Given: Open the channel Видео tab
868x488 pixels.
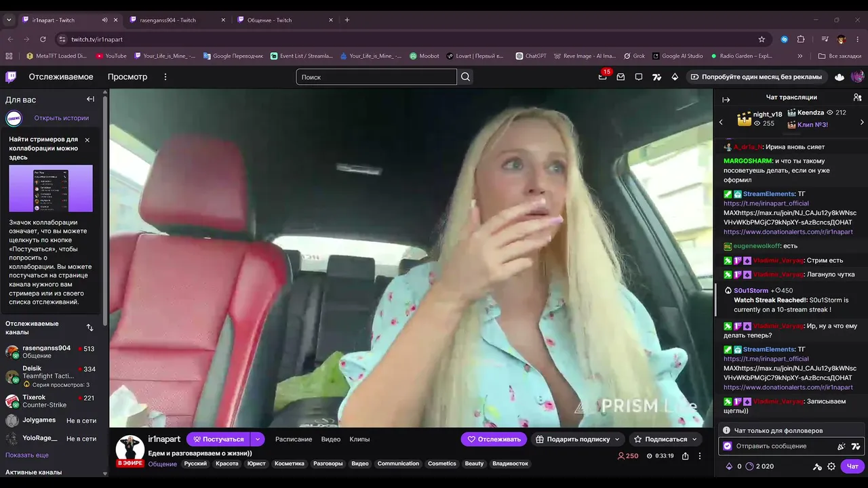Looking at the screenshot, I should [x=331, y=439].
